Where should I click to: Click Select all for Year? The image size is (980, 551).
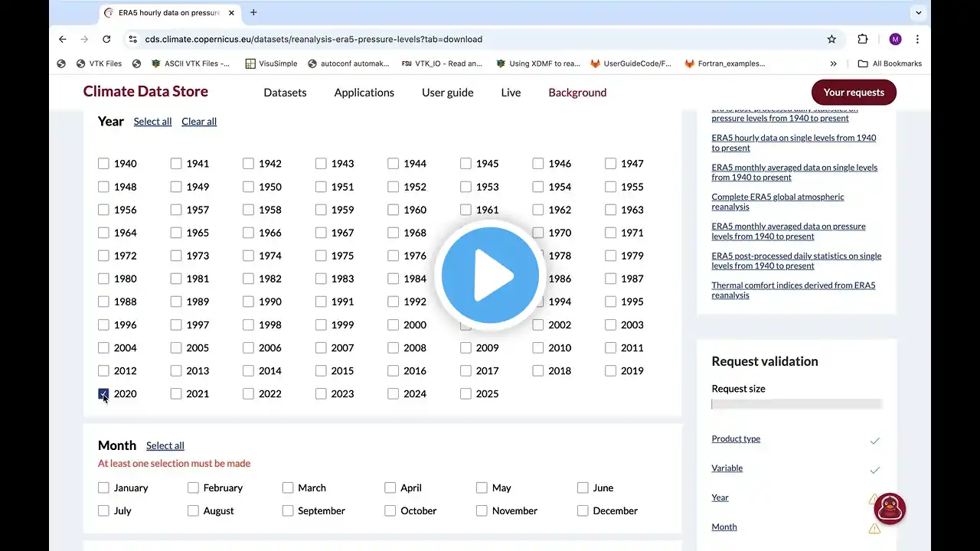tap(152, 122)
